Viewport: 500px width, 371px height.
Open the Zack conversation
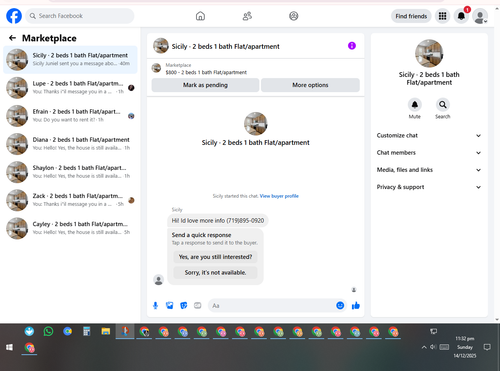point(70,200)
